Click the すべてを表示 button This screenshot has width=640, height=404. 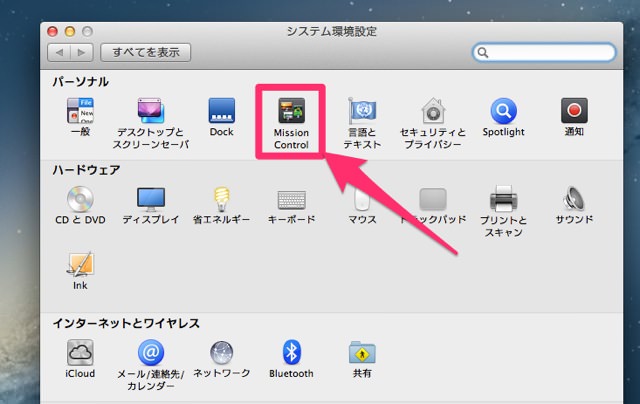146,52
